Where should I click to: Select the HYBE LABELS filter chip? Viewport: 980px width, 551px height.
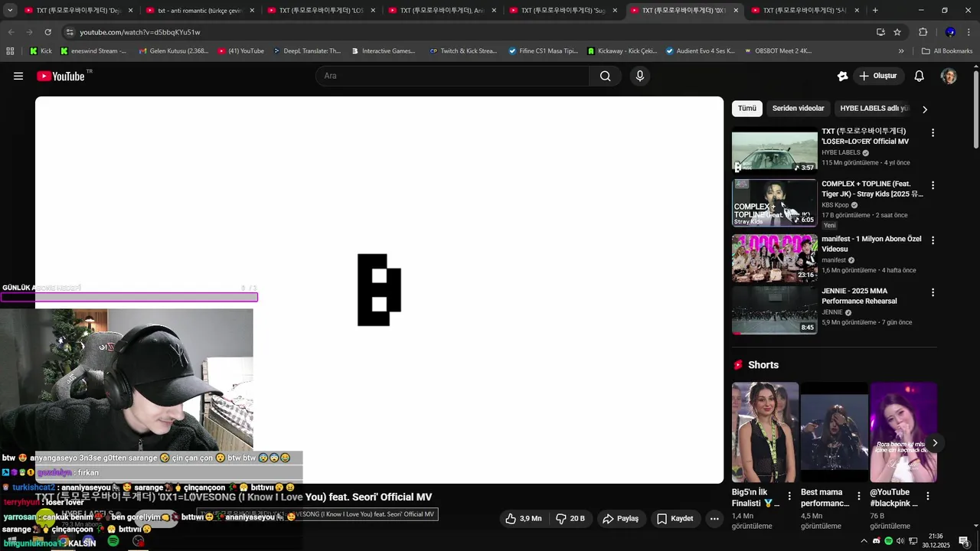tap(874, 109)
